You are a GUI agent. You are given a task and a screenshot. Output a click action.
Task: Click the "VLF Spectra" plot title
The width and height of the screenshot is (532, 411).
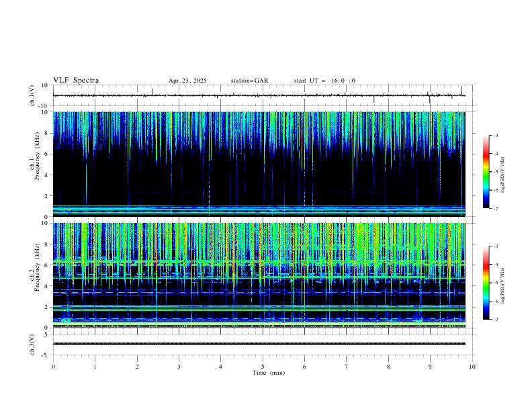[76, 81]
